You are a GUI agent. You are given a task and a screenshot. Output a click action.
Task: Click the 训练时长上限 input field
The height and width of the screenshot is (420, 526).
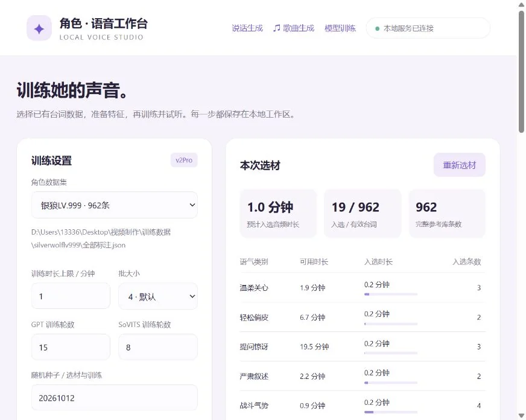[71, 296]
